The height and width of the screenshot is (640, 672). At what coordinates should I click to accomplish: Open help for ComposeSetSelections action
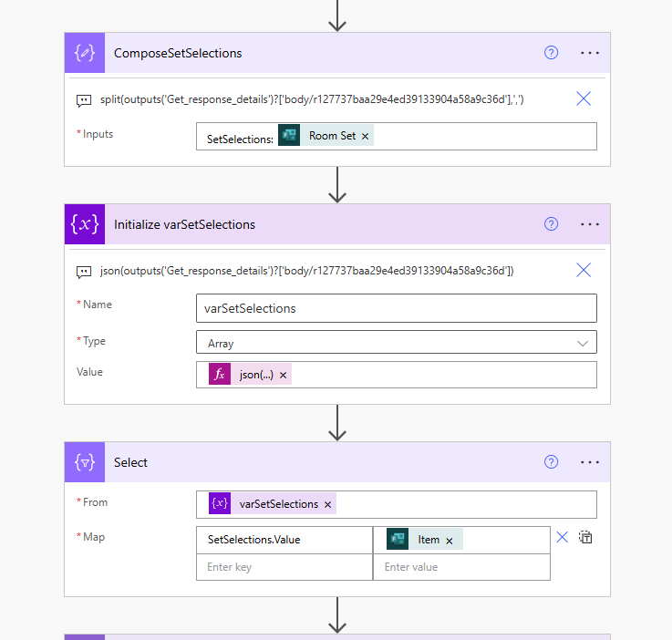(x=551, y=53)
